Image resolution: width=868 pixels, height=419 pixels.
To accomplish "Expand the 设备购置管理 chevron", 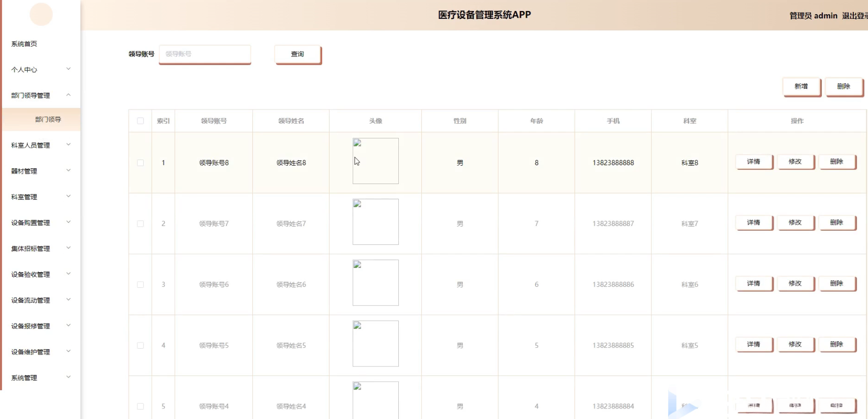I will 68,222.
